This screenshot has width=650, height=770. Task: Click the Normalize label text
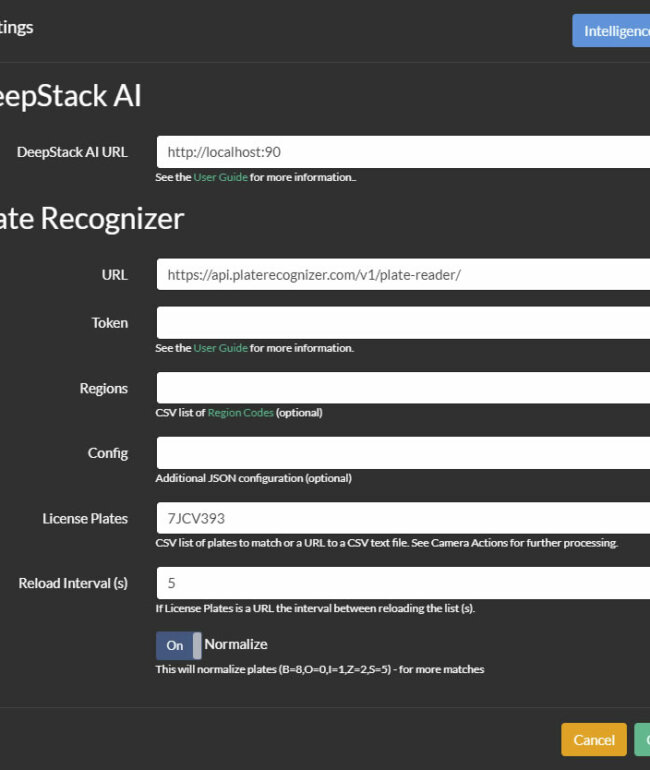[x=236, y=644]
